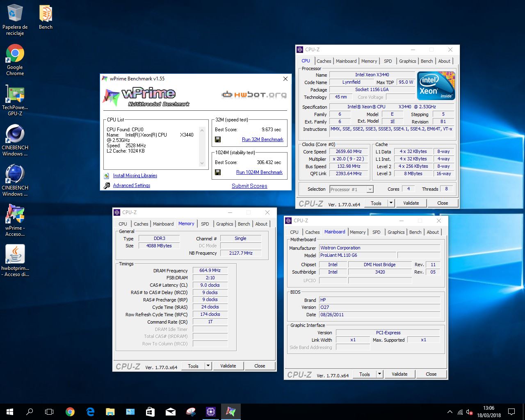Click the Install Missing Libraries icon
The height and width of the screenshot is (420, 525).
point(107,176)
